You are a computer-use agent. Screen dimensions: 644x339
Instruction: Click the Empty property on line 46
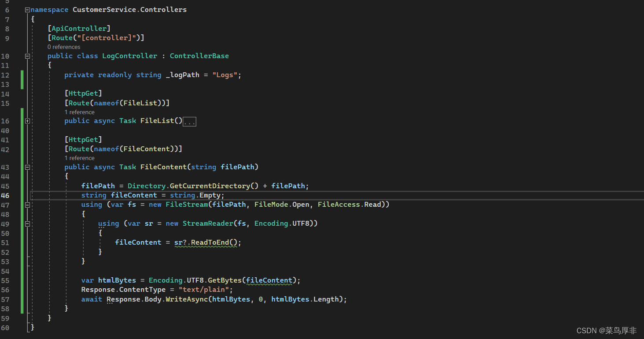click(210, 195)
